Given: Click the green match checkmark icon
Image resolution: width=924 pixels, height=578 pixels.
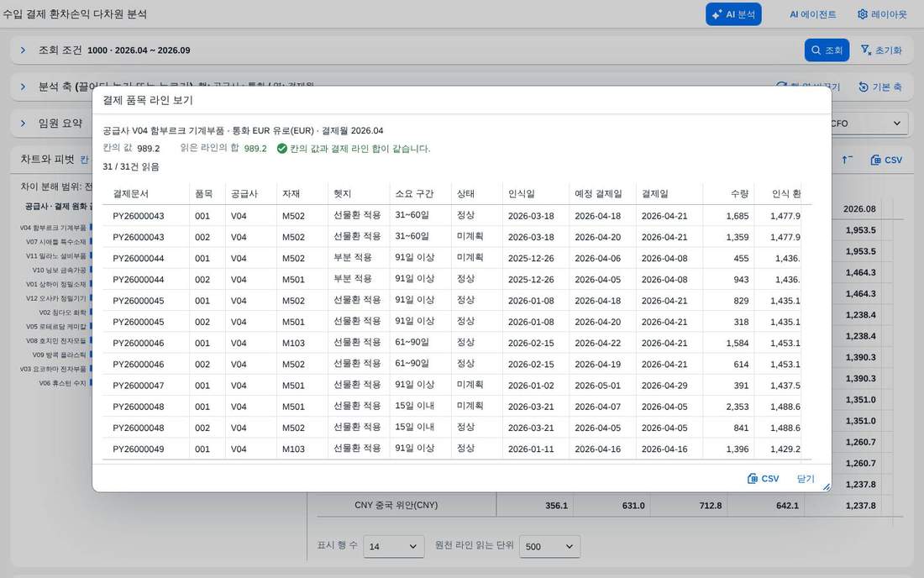Looking at the screenshot, I should click(x=281, y=149).
